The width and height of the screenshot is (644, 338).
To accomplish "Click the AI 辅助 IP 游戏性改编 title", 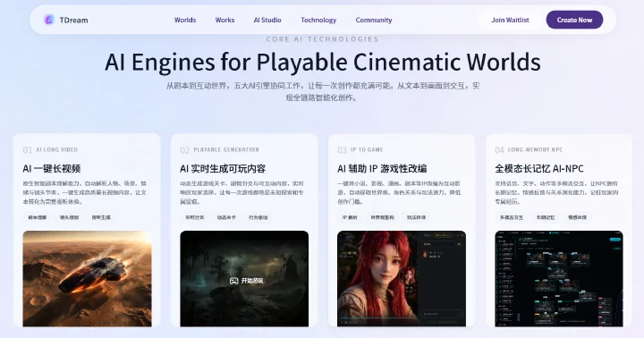I will [382, 168].
